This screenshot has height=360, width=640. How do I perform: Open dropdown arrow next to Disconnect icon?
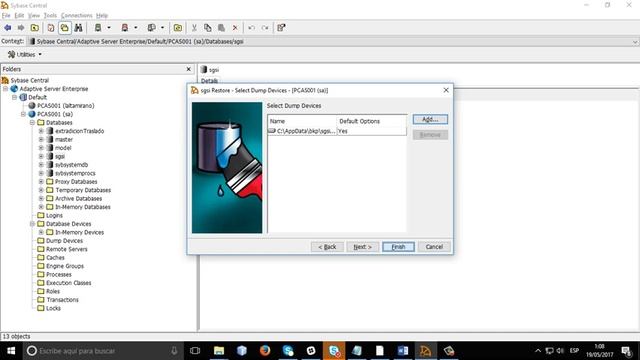coord(136,28)
